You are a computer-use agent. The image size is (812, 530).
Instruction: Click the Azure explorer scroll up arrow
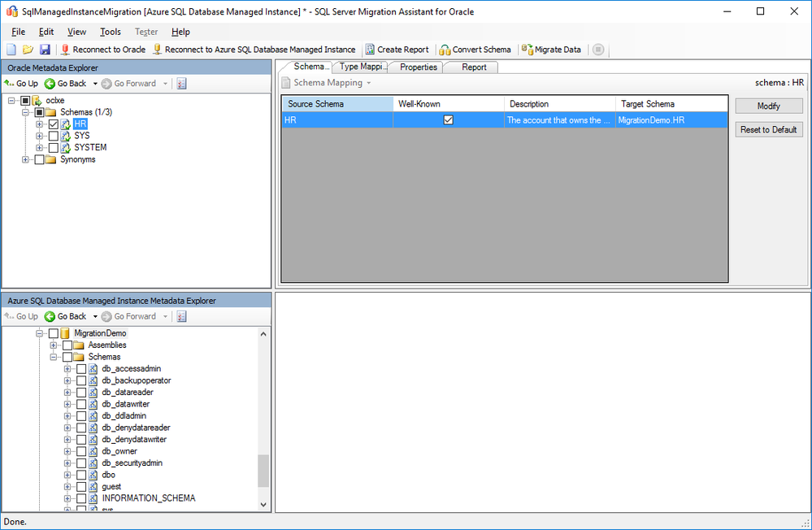pyautogui.click(x=263, y=334)
